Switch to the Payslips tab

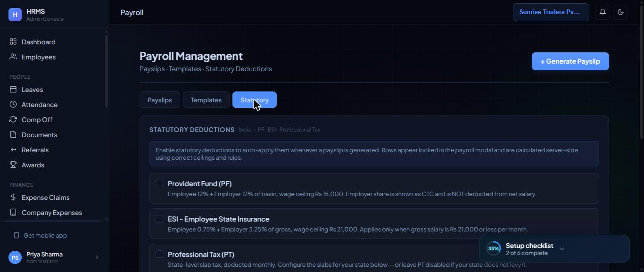tap(160, 100)
